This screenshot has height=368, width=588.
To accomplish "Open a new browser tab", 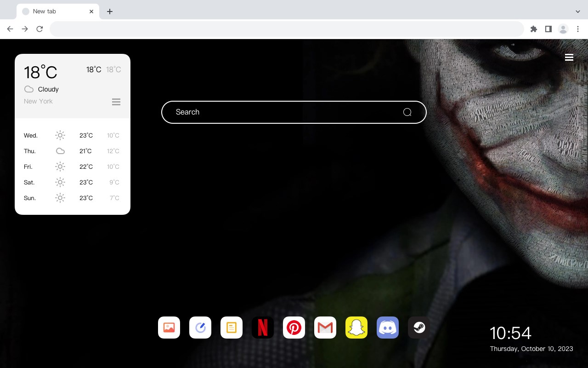I will pos(110,11).
